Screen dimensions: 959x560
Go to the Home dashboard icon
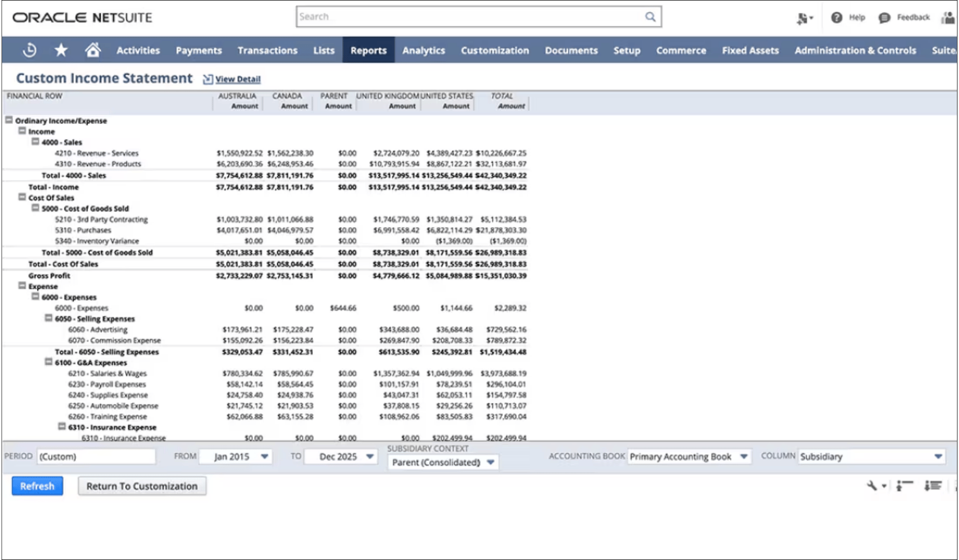pyautogui.click(x=92, y=50)
